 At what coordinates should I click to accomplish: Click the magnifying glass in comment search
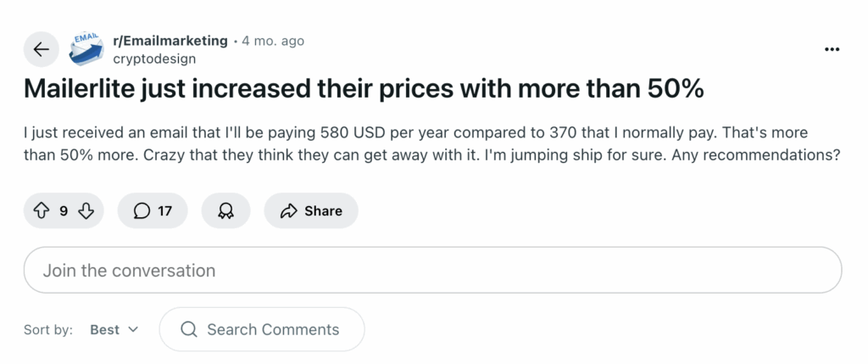(189, 329)
